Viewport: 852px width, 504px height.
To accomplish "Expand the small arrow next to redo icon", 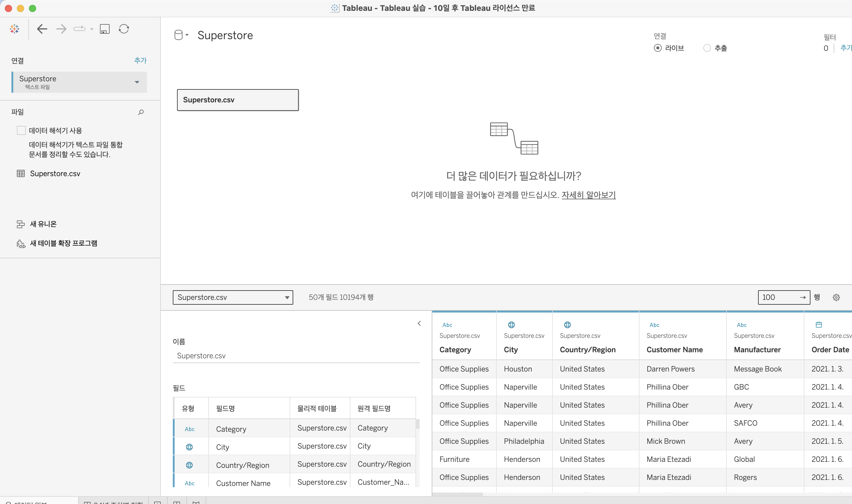I will [x=92, y=29].
